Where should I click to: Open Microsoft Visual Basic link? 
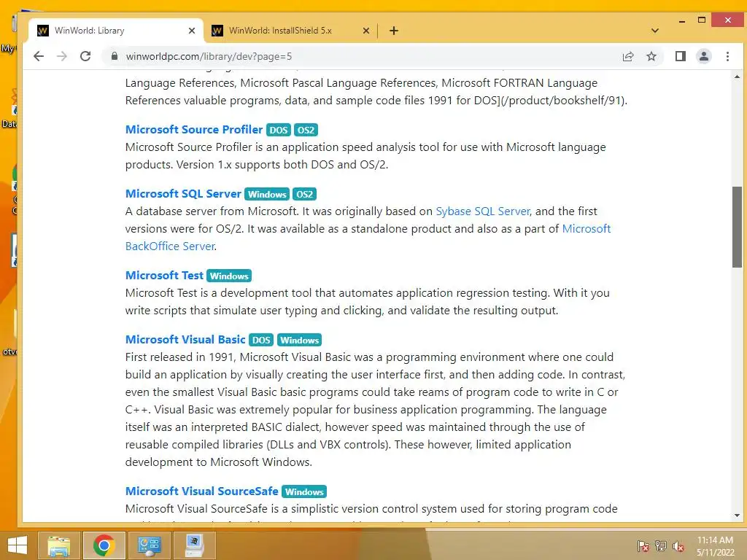click(x=185, y=340)
